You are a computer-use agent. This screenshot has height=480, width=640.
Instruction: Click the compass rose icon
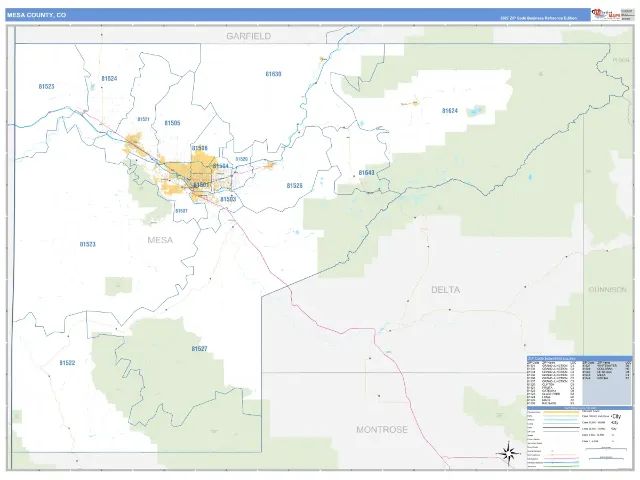(x=508, y=453)
